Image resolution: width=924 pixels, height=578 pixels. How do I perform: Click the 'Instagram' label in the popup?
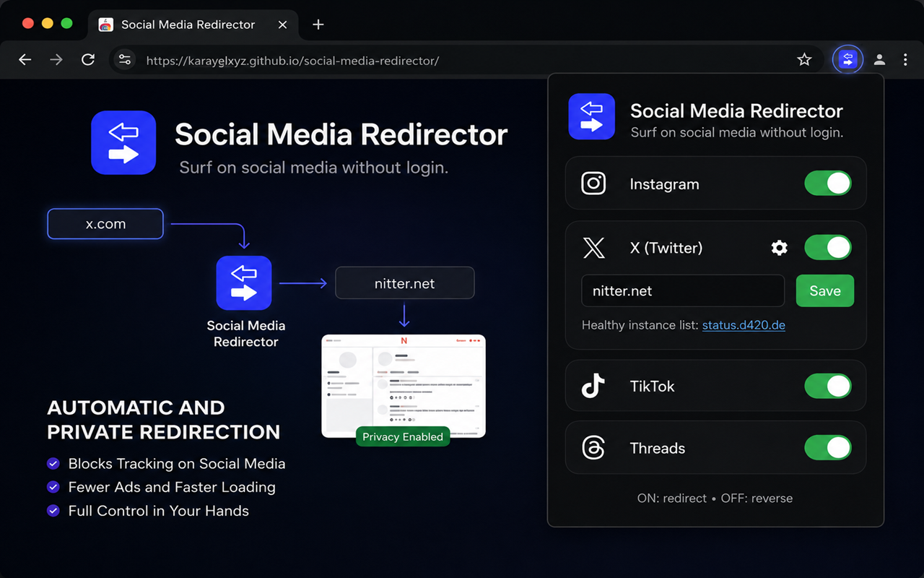[x=664, y=184]
